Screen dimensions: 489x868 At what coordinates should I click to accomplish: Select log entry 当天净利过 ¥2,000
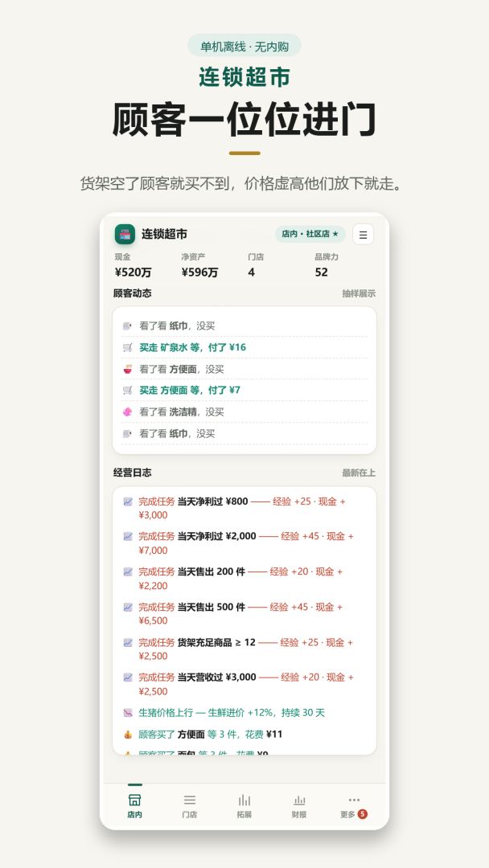(x=244, y=543)
